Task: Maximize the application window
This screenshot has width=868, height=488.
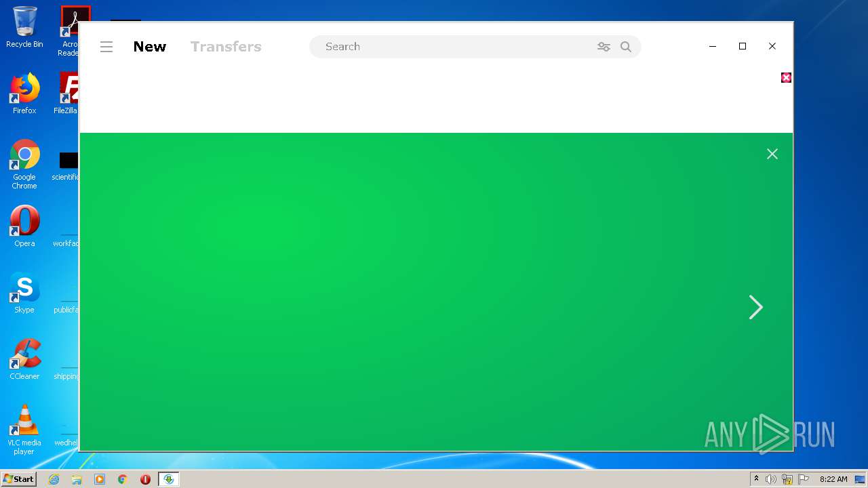Action: (743, 46)
